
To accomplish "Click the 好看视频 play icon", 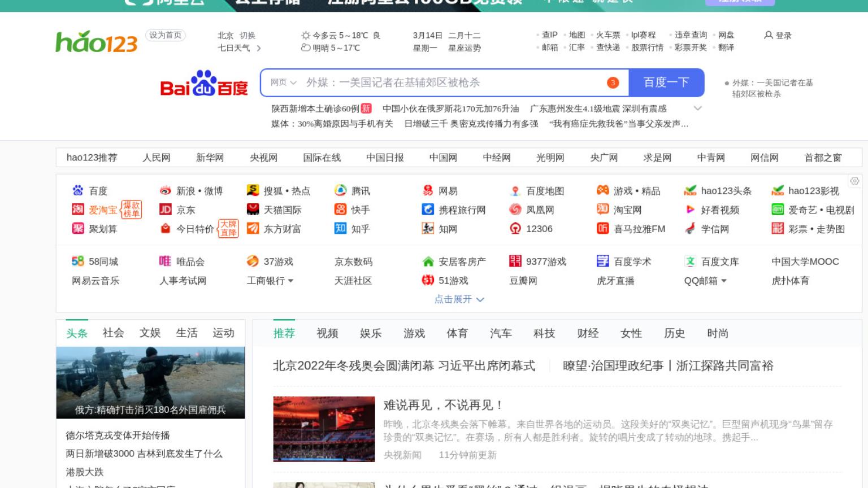I will pos(690,210).
